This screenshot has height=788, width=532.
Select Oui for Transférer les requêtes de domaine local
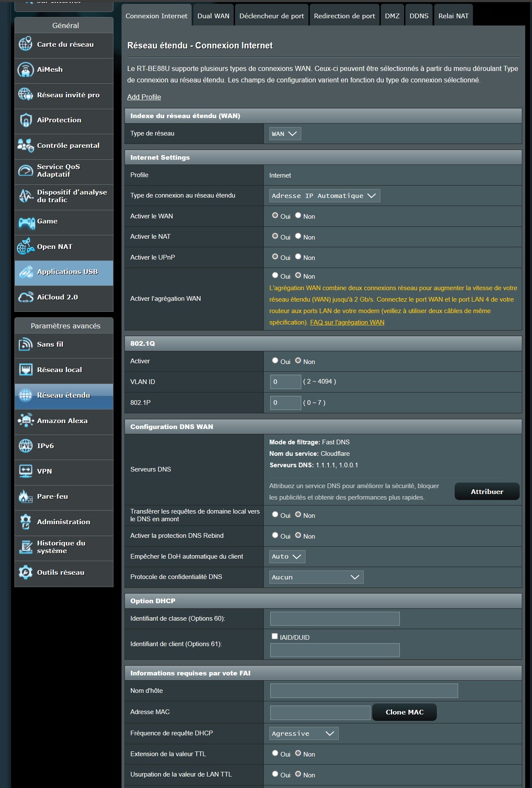click(x=275, y=514)
